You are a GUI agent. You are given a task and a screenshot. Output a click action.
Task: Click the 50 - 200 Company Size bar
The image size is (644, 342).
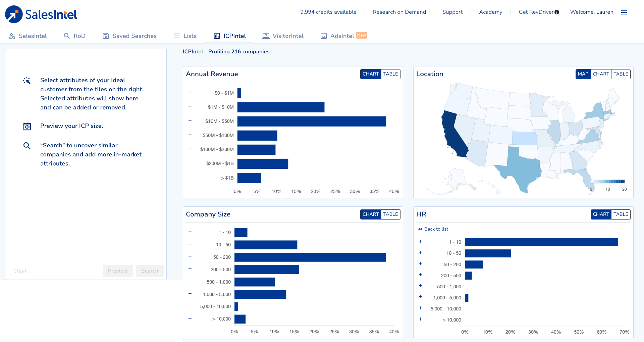[x=310, y=257]
